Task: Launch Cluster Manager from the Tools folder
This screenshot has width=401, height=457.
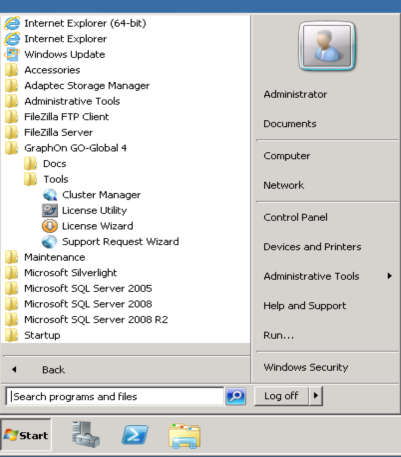Action: click(x=92, y=195)
